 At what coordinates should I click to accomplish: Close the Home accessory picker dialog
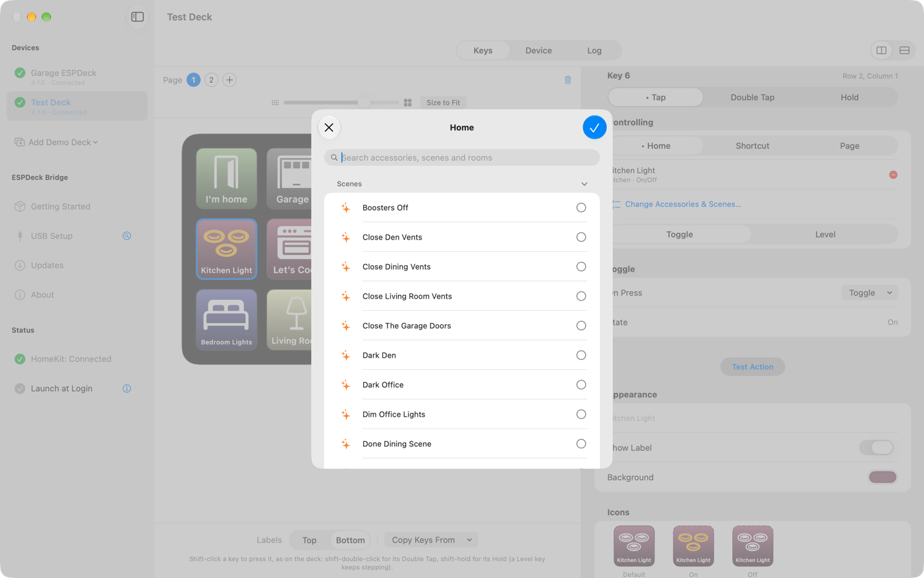tap(329, 127)
